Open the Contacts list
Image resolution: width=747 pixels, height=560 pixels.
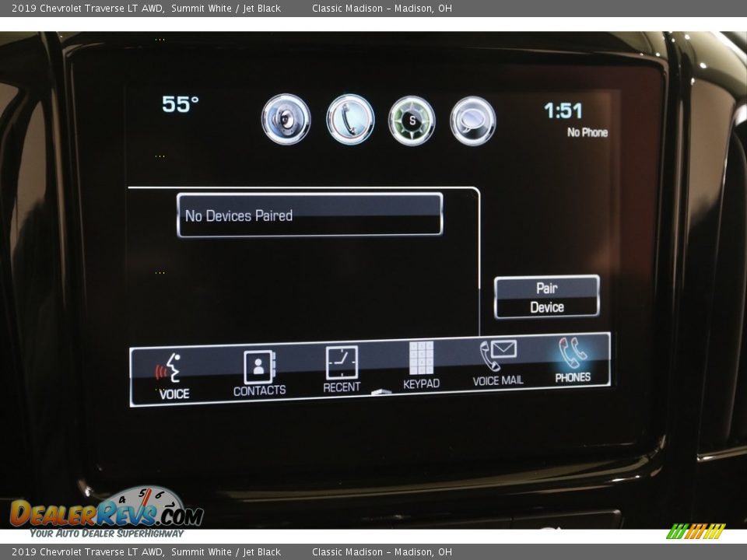pos(260,373)
